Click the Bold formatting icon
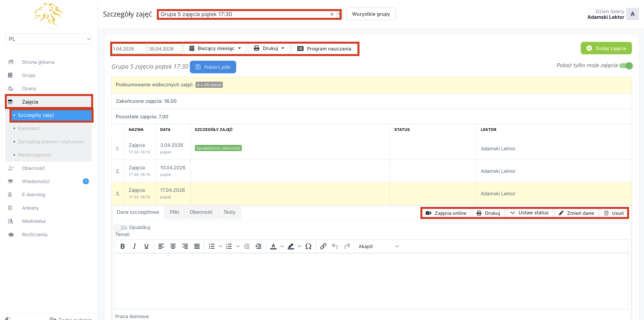 tap(122, 246)
